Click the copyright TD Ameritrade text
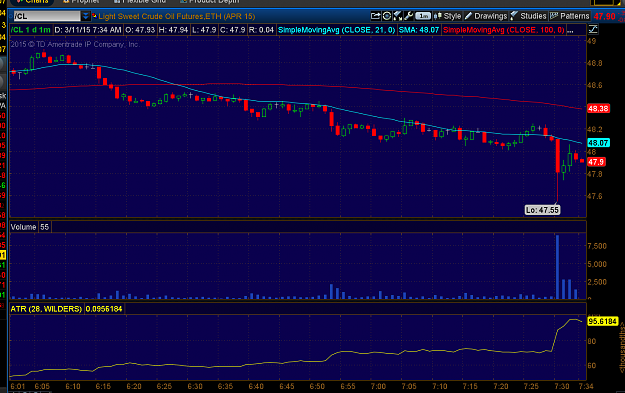The width and height of the screenshot is (625, 393). tap(75, 44)
